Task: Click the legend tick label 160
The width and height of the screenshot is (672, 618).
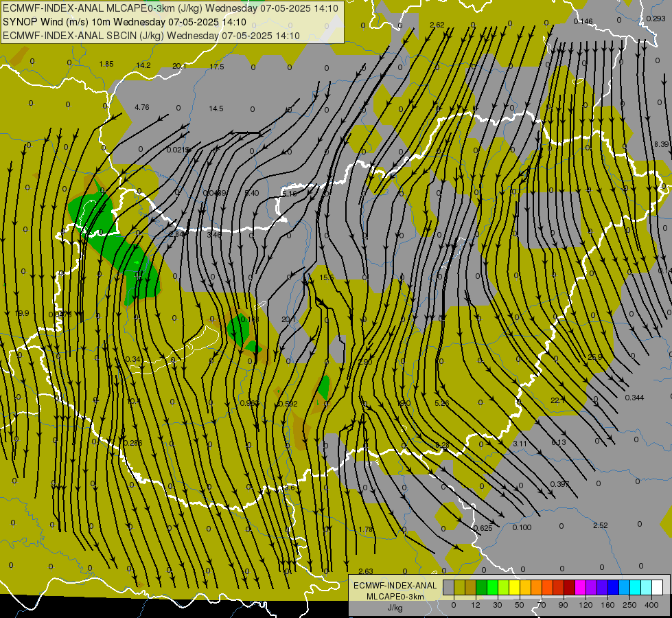Action: 607,605
